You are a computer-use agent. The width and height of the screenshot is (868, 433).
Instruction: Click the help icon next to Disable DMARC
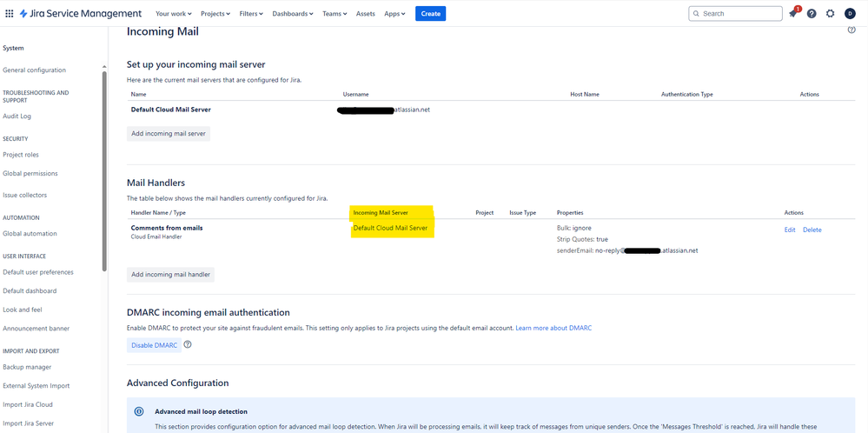pyautogui.click(x=188, y=344)
